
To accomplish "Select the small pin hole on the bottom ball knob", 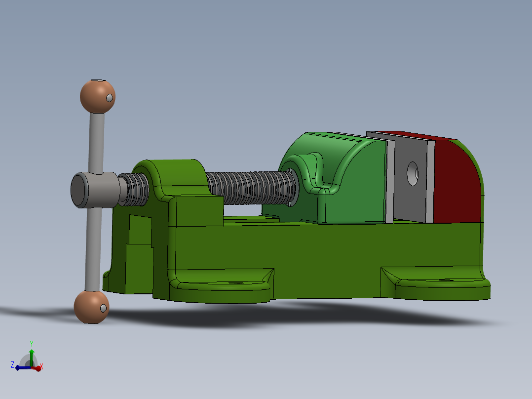I will [103, 308].
